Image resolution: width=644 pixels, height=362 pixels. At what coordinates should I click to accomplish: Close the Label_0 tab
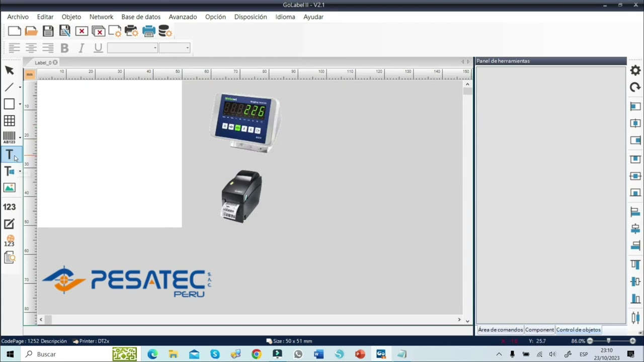(55, 62)
